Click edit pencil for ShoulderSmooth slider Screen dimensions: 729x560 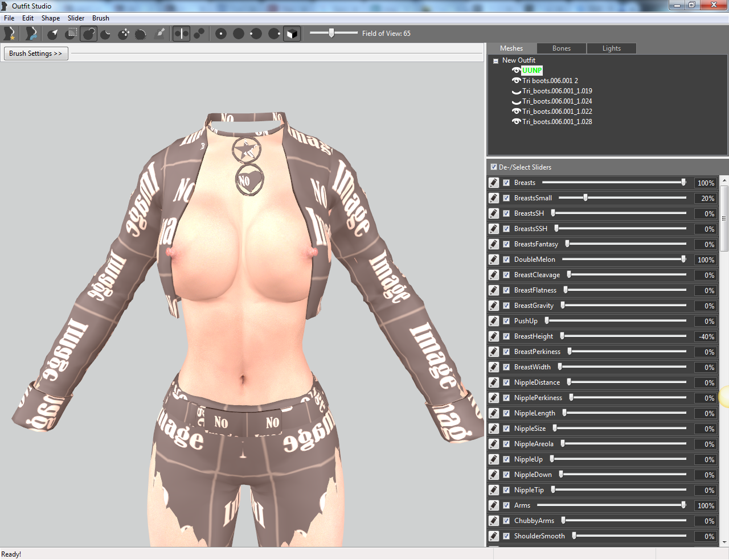tap(494, 536)
